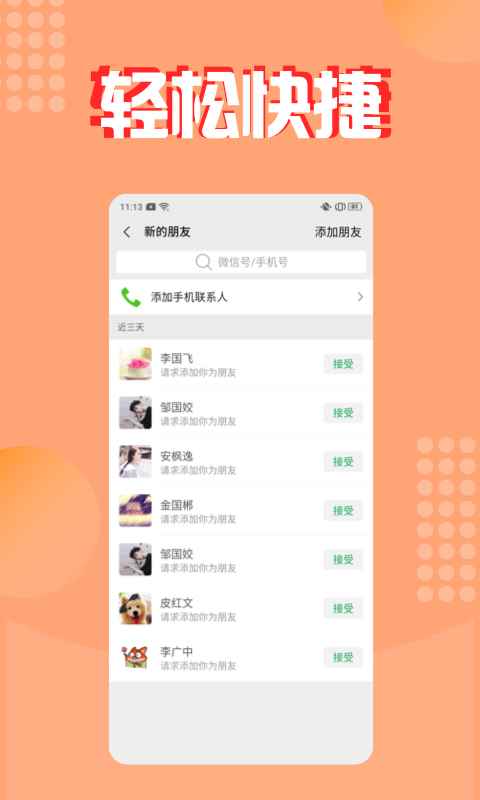Open the 添加手机联系人 entry
The height and width of the screenshot is (800, 480).
pyautogui.click(x=241, y=297)
